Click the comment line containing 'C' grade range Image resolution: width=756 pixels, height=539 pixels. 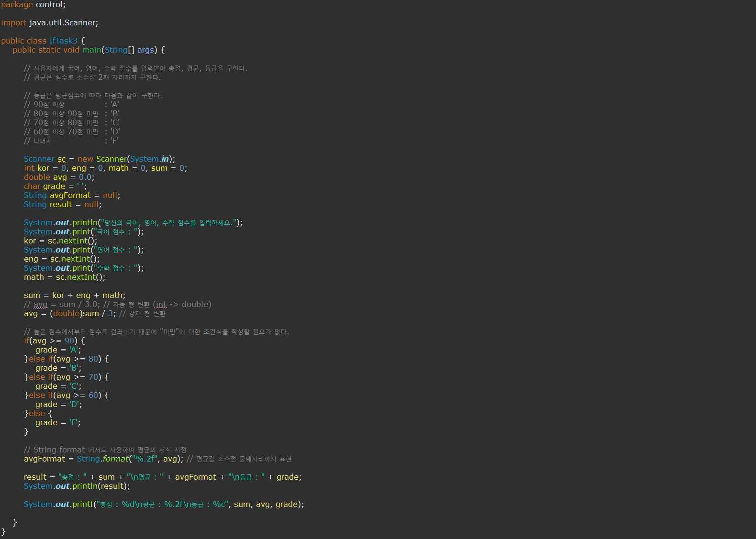(x=72, y=123)
